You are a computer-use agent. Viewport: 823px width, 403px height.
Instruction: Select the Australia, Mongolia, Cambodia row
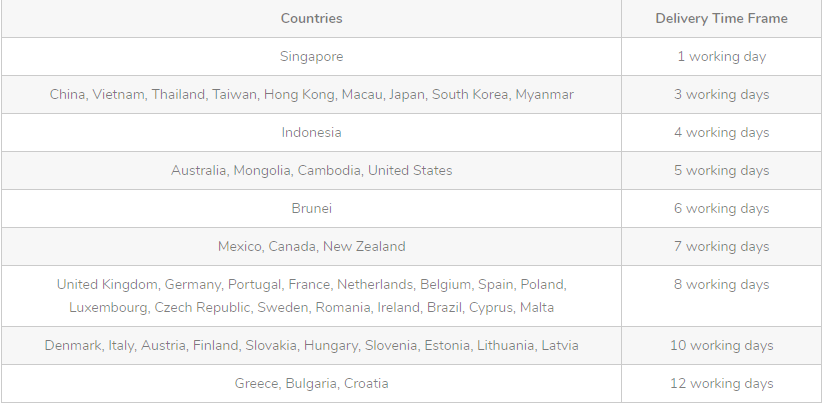pyautogui.click(x=412, y=171)
